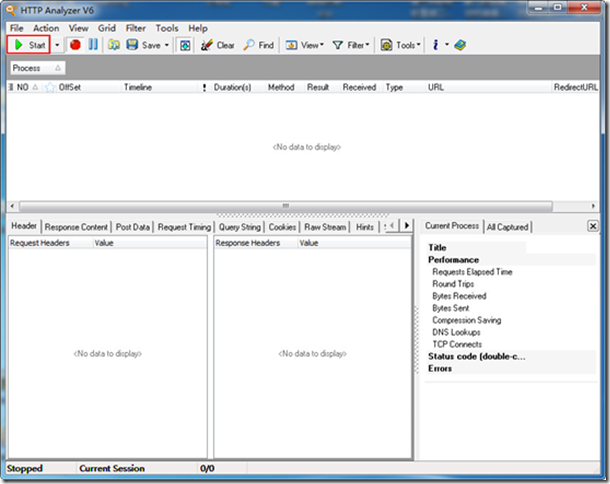This screenshot has width=610, height=484.
Task: Sort by the Duration(s) column header
Action: 232,87
